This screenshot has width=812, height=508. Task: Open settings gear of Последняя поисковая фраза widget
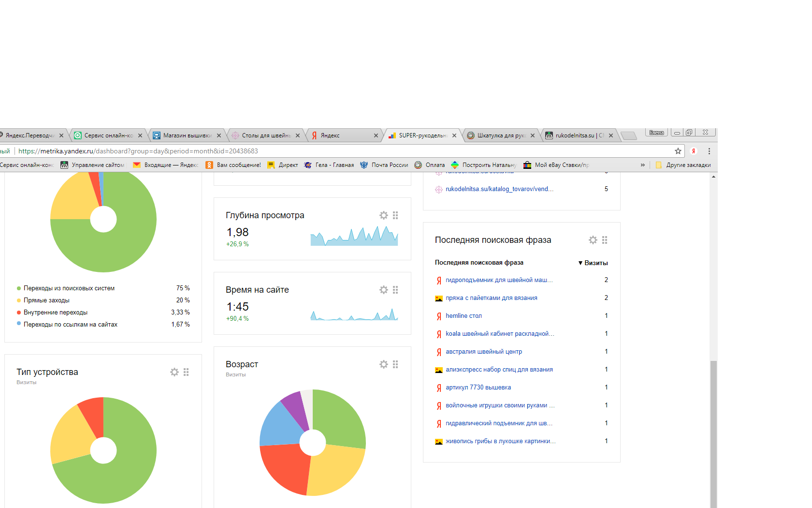593,240
